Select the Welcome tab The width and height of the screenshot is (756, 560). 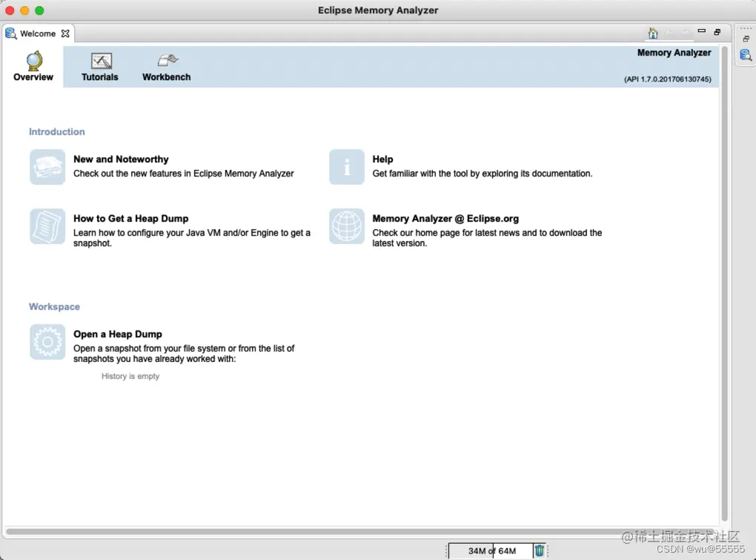38,33
